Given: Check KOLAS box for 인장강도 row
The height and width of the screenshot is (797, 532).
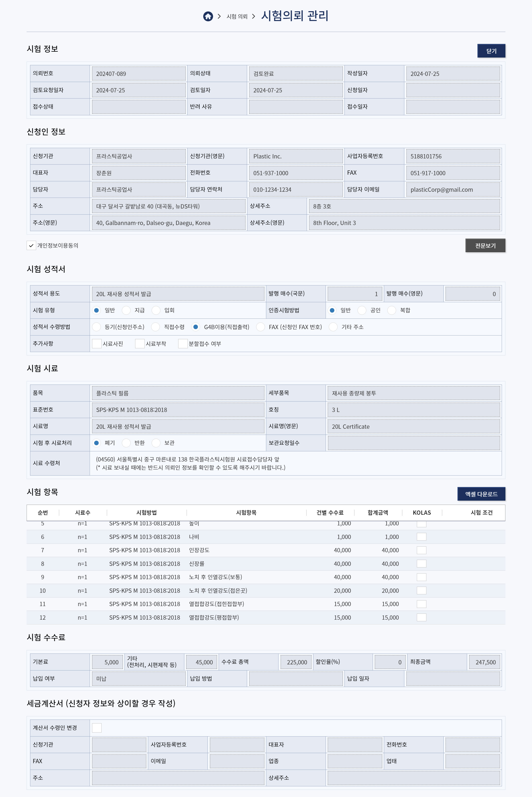Looking at the screenshot, I should (x=421, y=550).
